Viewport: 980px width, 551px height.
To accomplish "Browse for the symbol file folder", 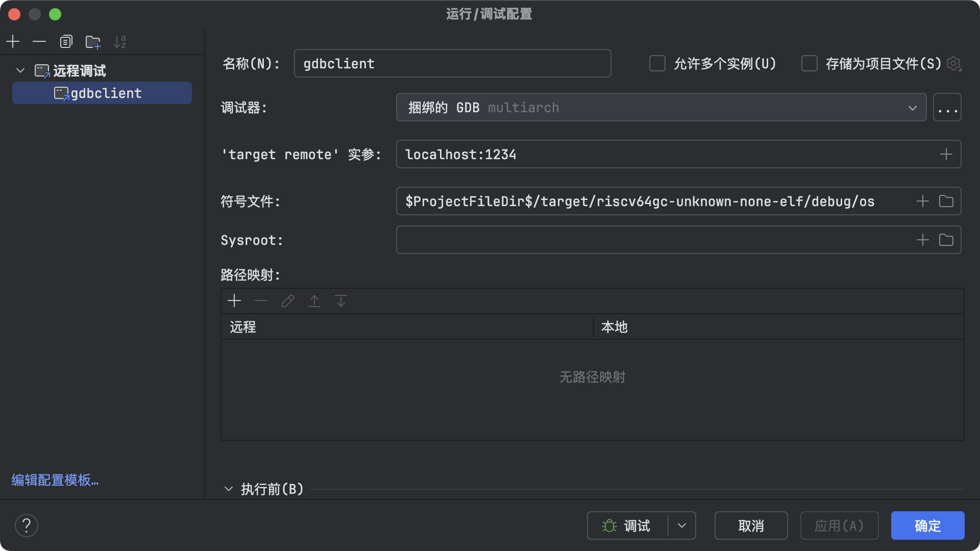I will click(x=946, y=201).
